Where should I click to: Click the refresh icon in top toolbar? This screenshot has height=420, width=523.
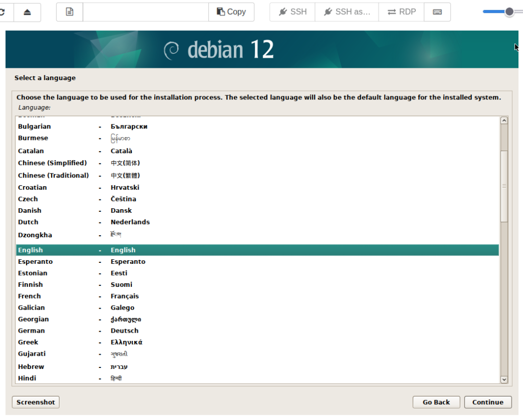click(4, 12)
